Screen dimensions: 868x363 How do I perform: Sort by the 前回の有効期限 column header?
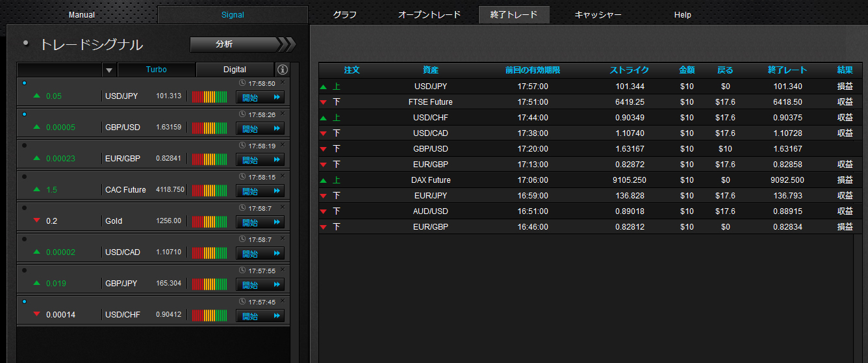(x=533, y=70)
